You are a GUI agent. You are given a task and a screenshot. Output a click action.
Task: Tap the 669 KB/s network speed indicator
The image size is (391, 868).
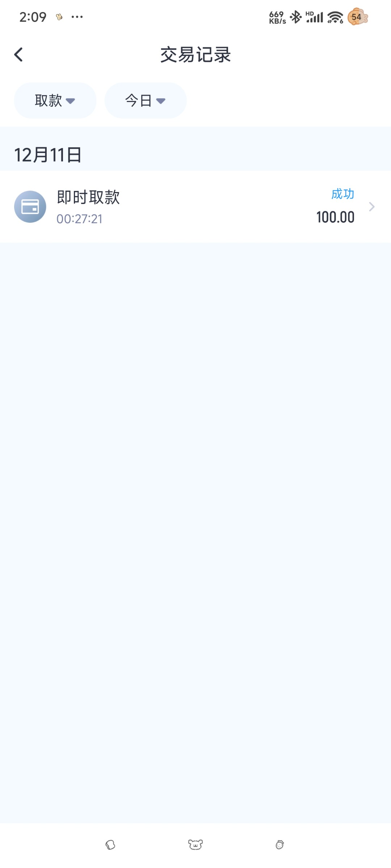coord(277,17)
